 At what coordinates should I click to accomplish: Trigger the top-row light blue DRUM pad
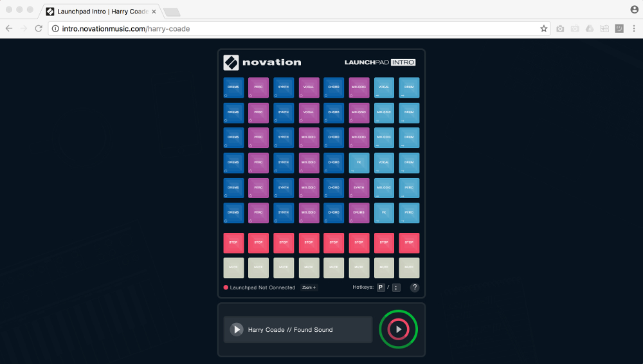click(409, 87)
